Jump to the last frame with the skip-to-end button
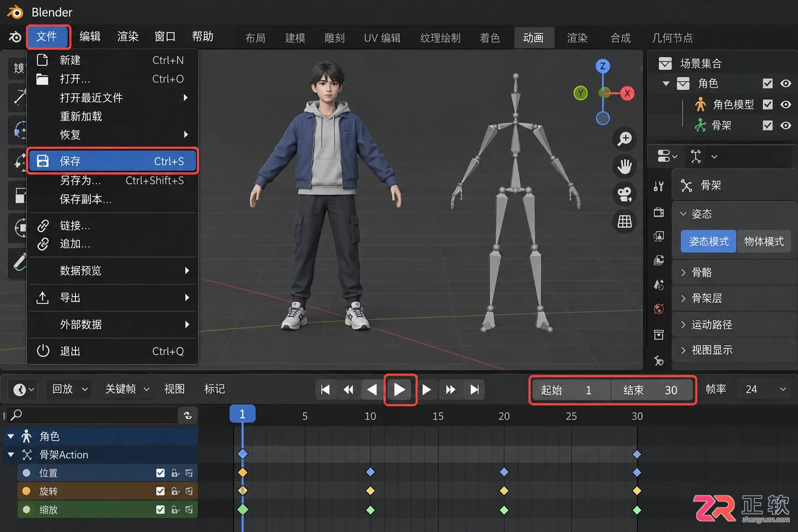The height and width of the screenshot is (532, 798). pyautogui.click(x=474, y=390)
